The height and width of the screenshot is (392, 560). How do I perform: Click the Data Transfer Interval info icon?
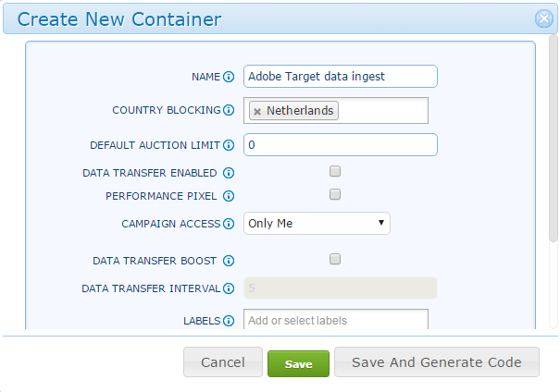click(x=229, y=288)
